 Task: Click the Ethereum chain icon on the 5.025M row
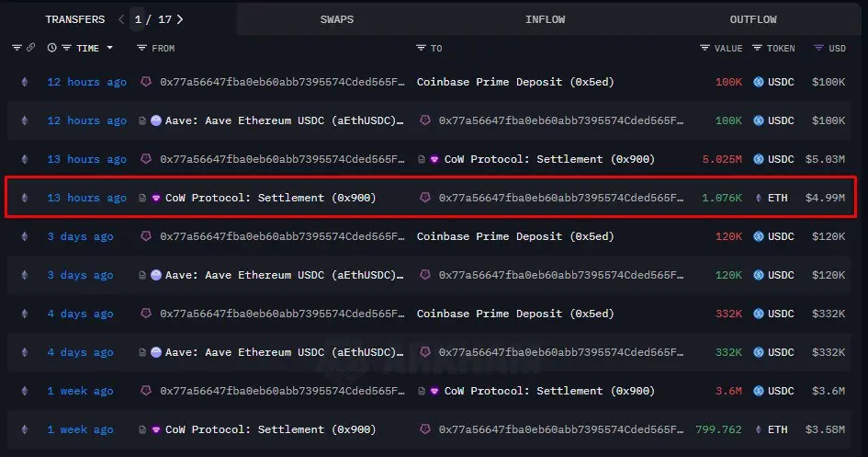coord(25,159)
